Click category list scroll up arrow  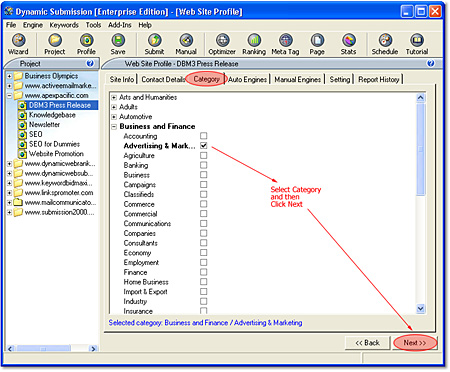pos(421,98)
